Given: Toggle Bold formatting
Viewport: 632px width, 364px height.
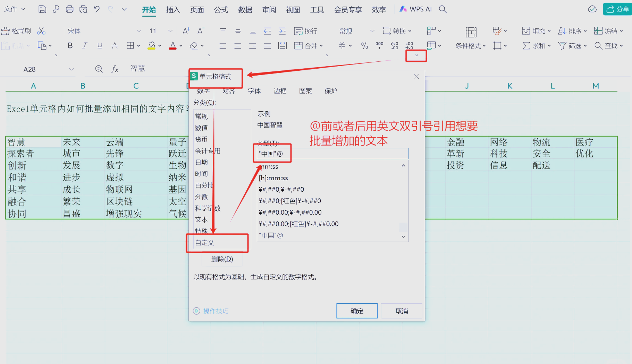Looking at the screenshot, I should pos(70,45).
